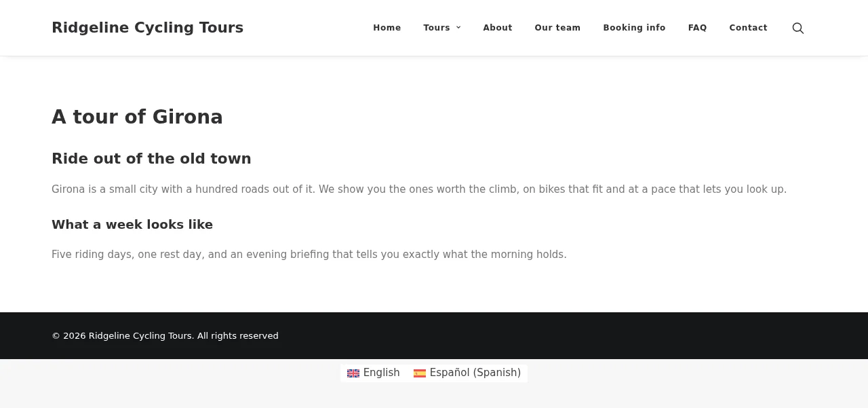Click the Spanish flag icon

(420, 373)
